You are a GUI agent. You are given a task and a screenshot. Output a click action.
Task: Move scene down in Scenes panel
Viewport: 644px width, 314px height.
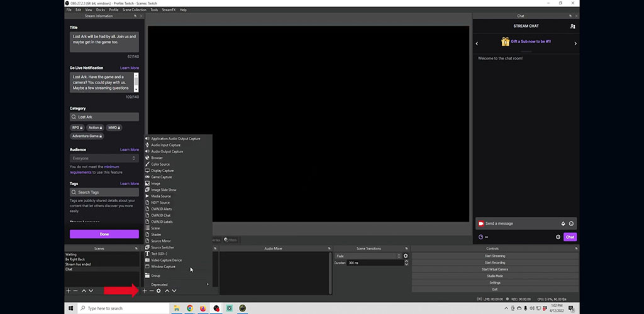[91, 291]
